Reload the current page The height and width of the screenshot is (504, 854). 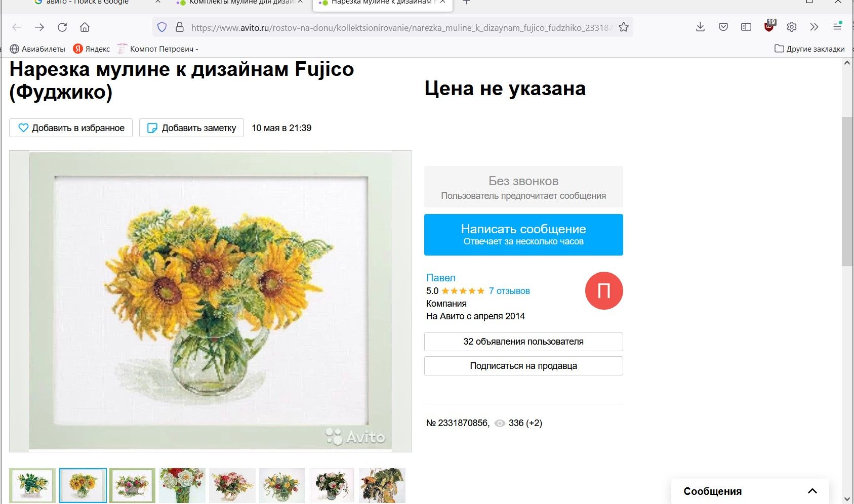point(62,27)
